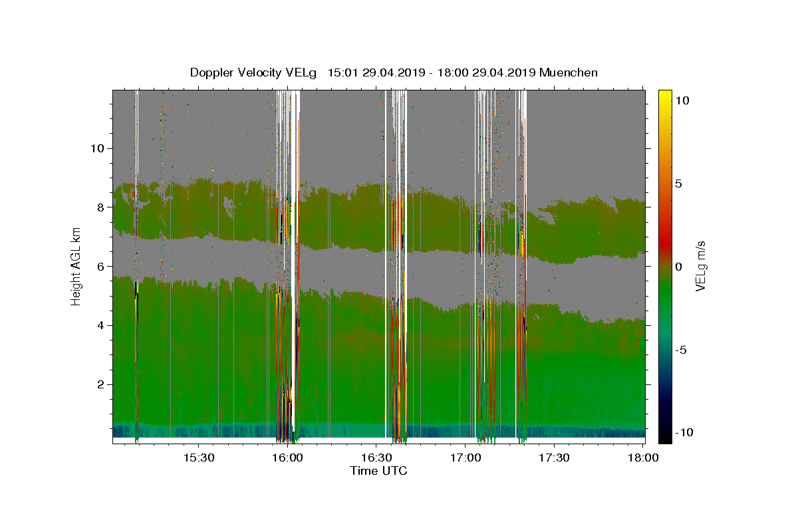The image size is (798, 532).
Task: Click the 'Height AGL km' y-axis label
Action: (x=76, y=266)
